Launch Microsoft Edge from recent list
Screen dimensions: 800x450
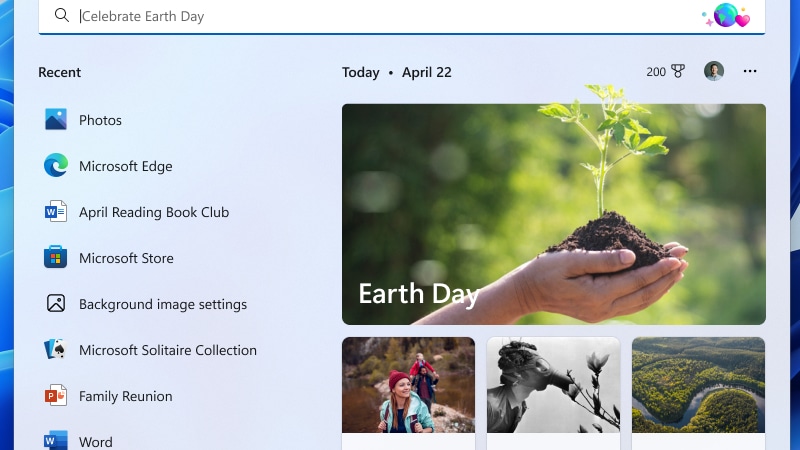pos(56,166)
